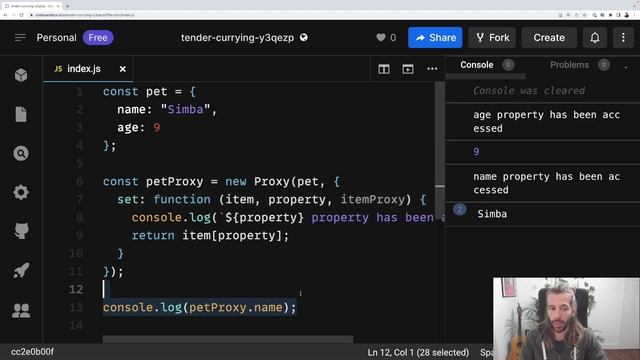
Task: Click the Free plan badge
Action: point(98,38)
